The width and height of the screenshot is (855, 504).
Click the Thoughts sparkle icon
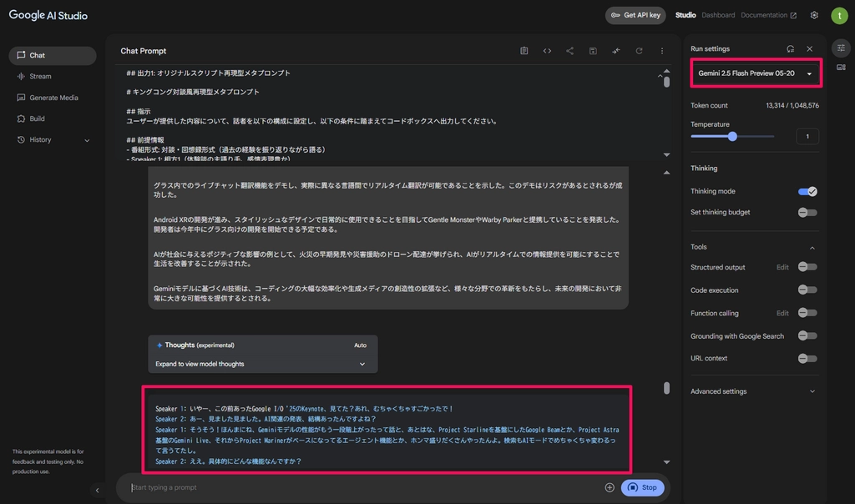pos(159,345)
